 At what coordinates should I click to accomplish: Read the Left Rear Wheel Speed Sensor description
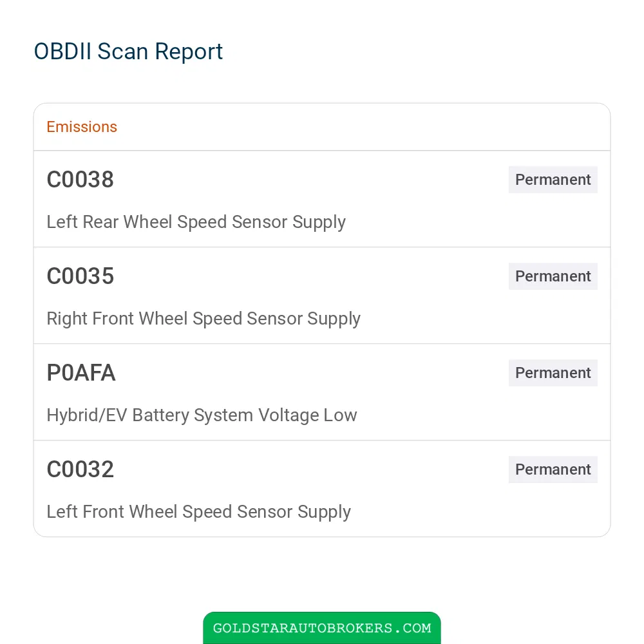tap(196, 222)
